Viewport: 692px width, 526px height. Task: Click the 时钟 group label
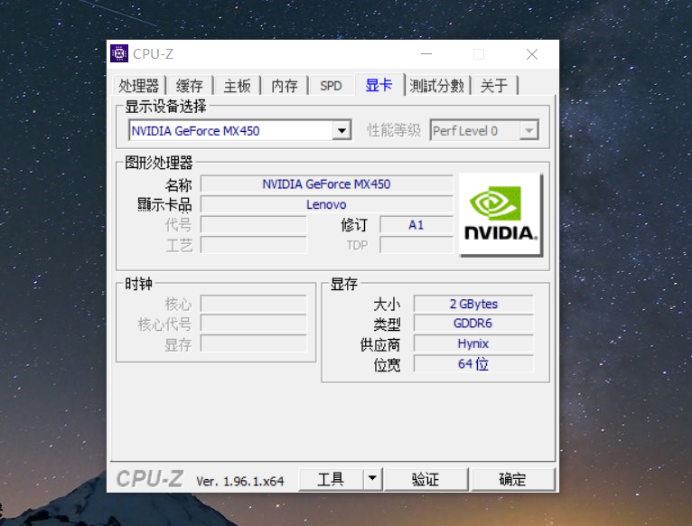click(139, 284)
